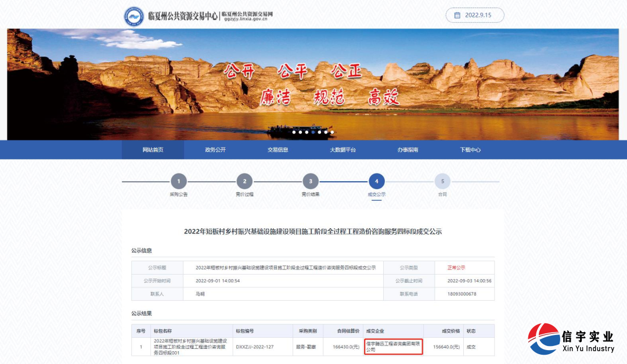627x364 pixels.
Task: Open the 办事指南 section
Action: pos(406,149)
